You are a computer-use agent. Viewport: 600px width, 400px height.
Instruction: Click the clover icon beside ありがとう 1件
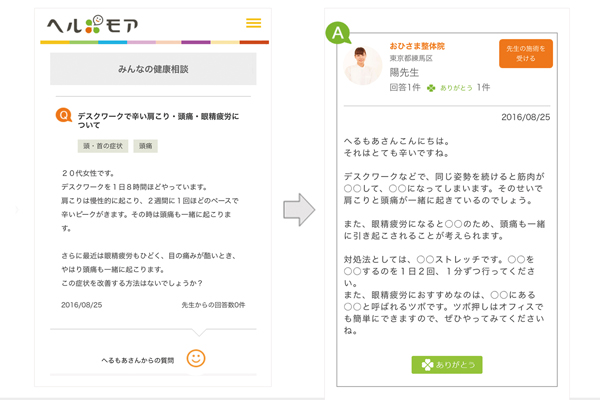point(431,88)
